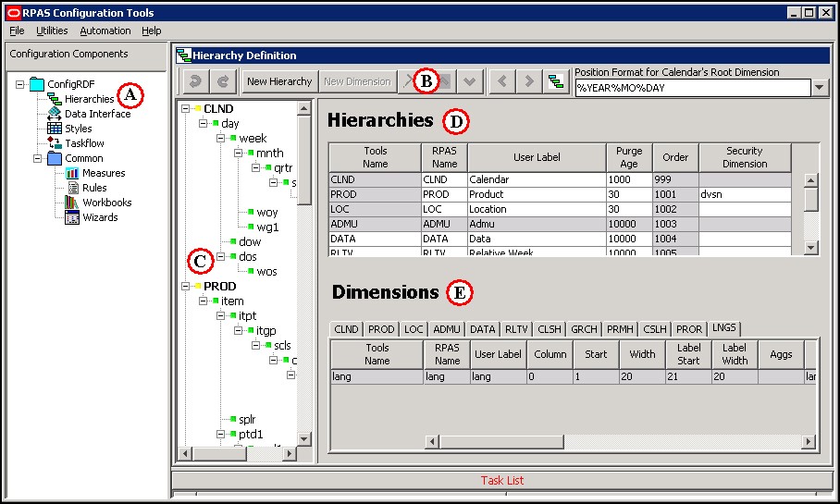Switch to the RLTV dimensions tab
This screenshot has width=840, height=504.
pyautogui.click(x=516, y=329)
